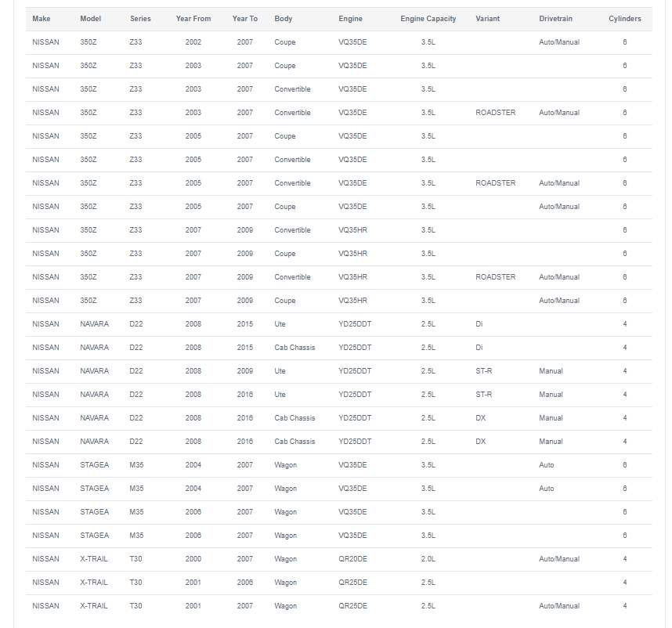This screenshot has height=628, width=672.
Task: Click the Series column header
Action: (140, 19)
